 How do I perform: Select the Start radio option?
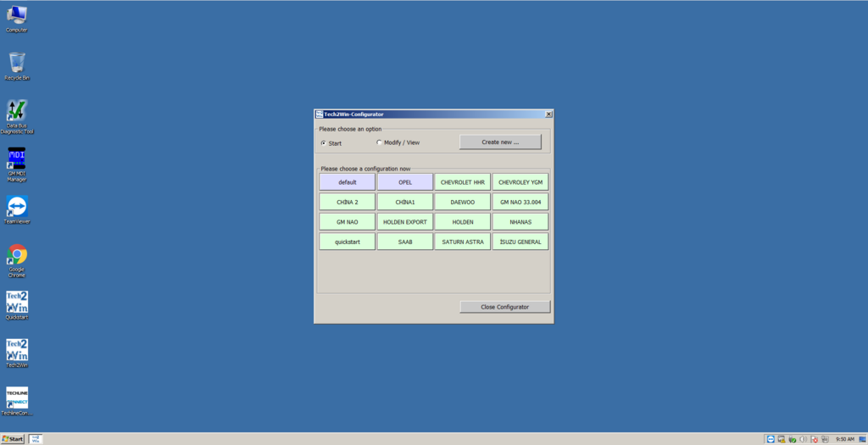324,143
